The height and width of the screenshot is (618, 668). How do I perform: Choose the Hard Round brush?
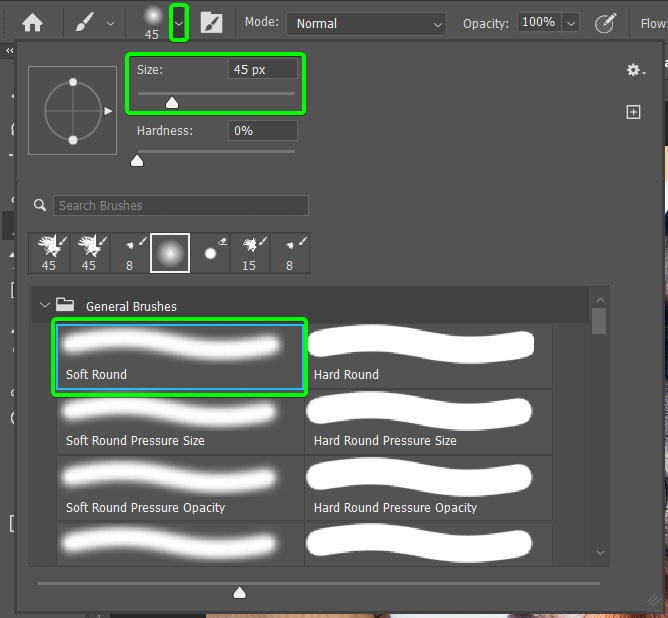click(428, 357)
